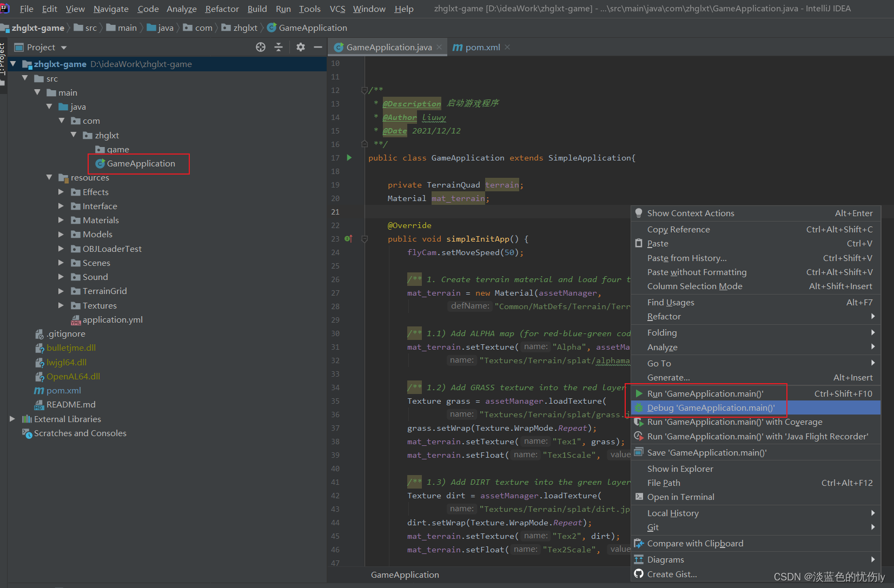Click the Java Flight Recorder run icon
Image resolution: width=894 pixels, height=588 pixels.
(x=639, y=436)
